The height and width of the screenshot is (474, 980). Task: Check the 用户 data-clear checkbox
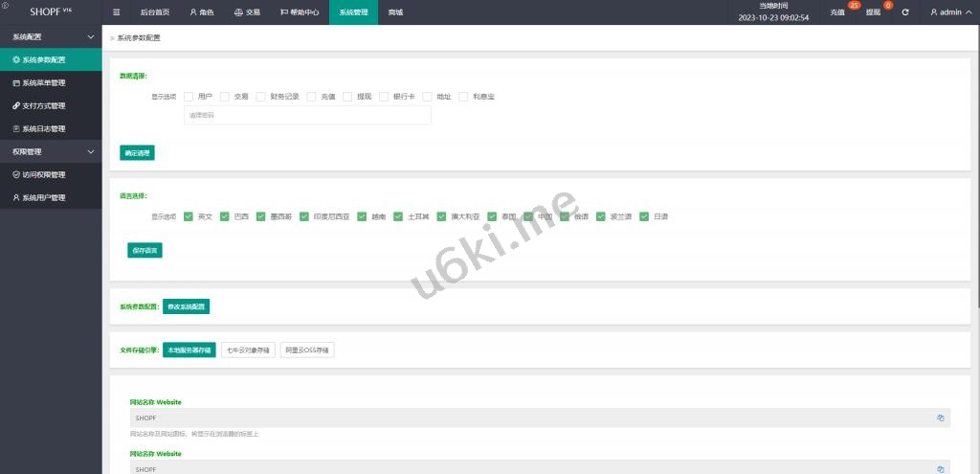(189, 97)
